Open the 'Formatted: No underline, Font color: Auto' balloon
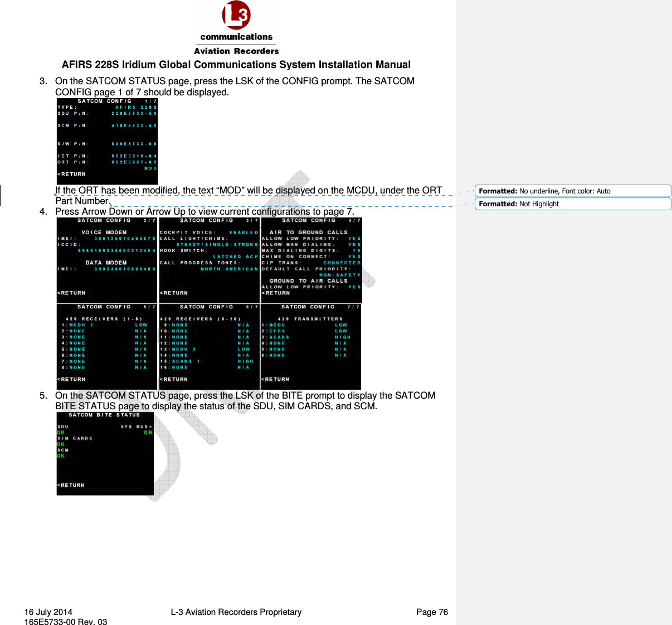672x625 pixels. pyautogui.click(x=573, y=191)
